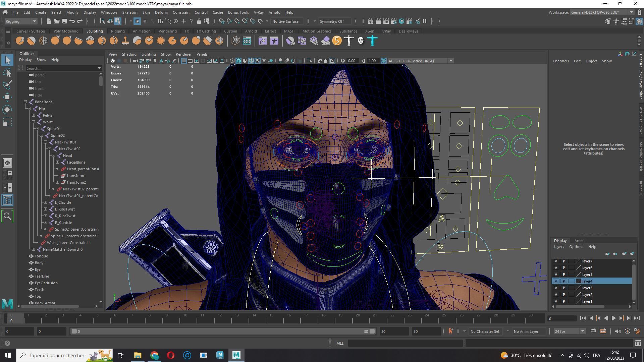
Task: Select the arrow Select tool
Action: pyautogui.click(x=7, y=60)
